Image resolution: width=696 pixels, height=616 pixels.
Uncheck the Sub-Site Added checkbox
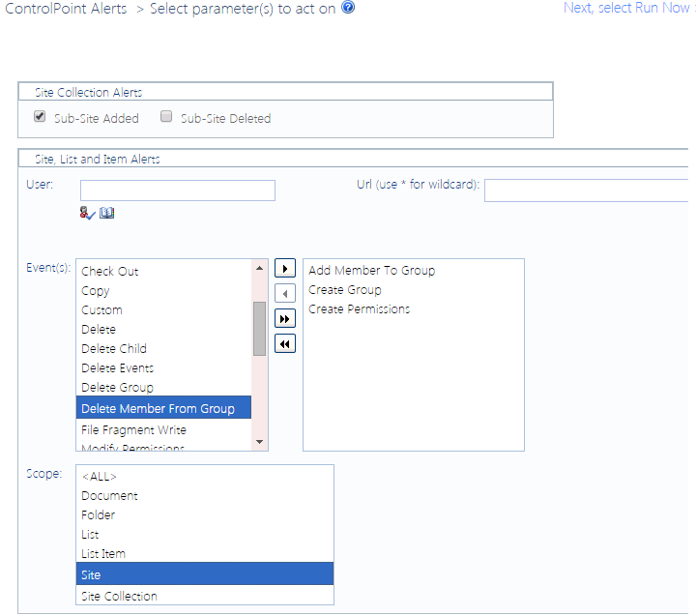click(x=40, y=116)
